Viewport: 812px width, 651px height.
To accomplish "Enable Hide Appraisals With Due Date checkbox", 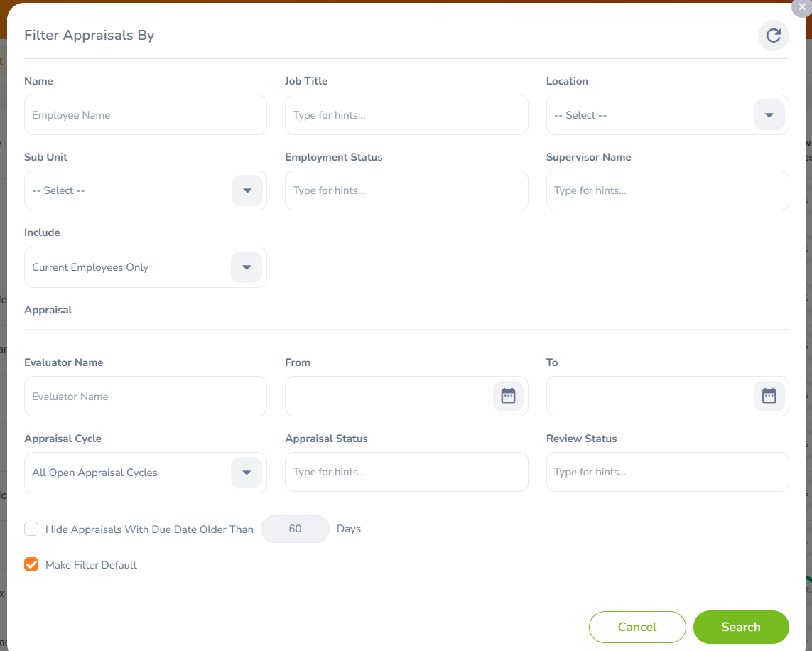I will (31, 529).
